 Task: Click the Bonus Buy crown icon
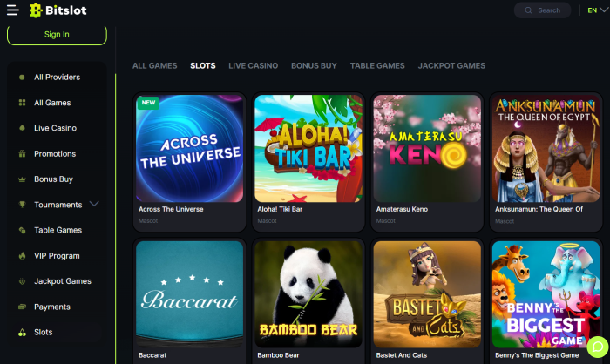click(x=22, y=179)
